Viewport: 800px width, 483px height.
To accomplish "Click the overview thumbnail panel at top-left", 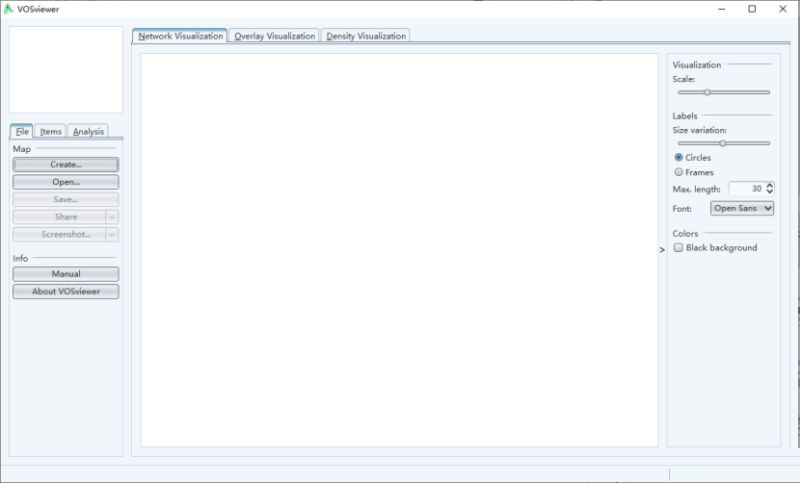I will 66,70.
